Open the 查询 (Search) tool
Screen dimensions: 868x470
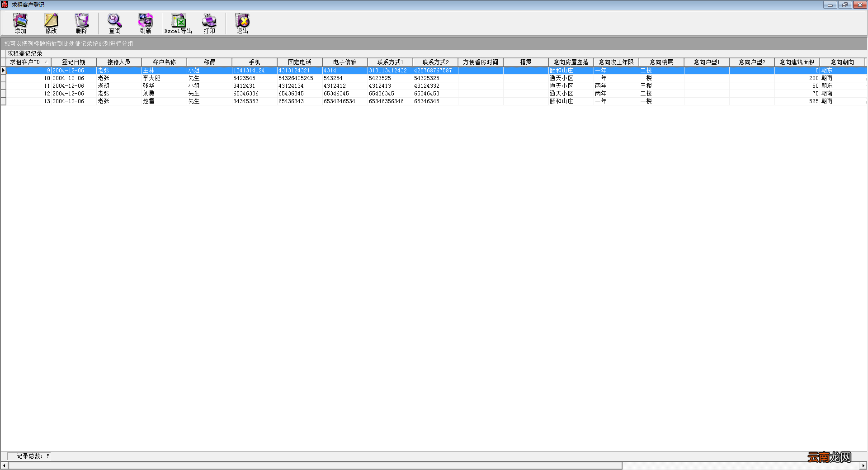pos(115,23)
